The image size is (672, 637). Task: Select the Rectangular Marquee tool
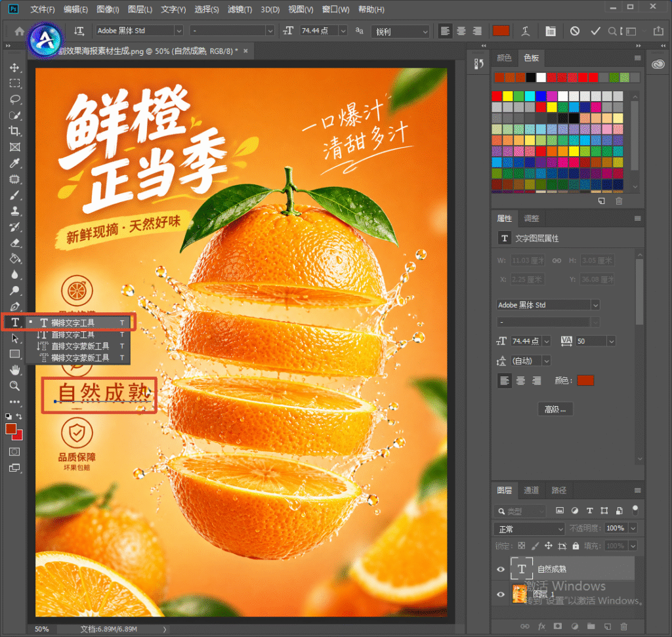click(x=14, y=83)
